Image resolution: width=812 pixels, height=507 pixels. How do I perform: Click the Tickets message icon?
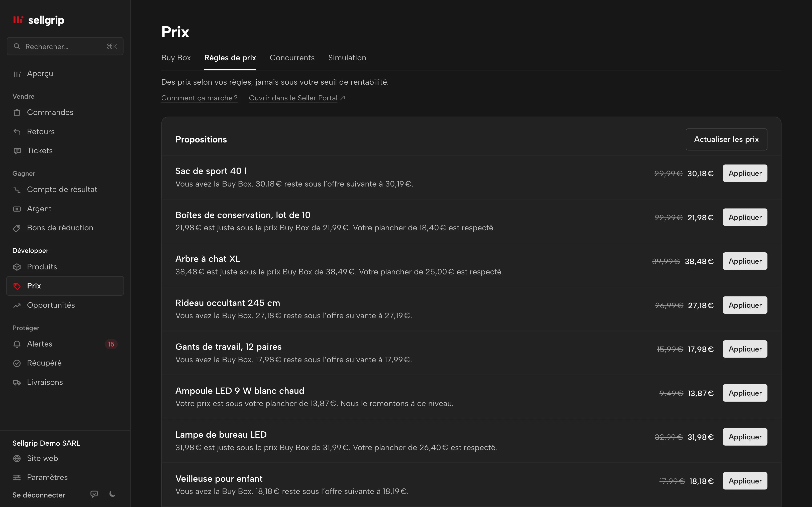[17, 151]
